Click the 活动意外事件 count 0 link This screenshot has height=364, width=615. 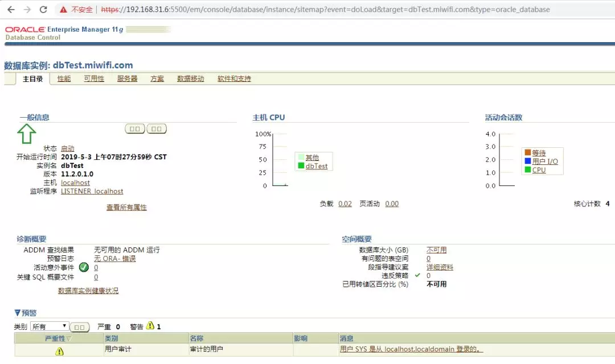pyautogui.click(x=96, y=268)
